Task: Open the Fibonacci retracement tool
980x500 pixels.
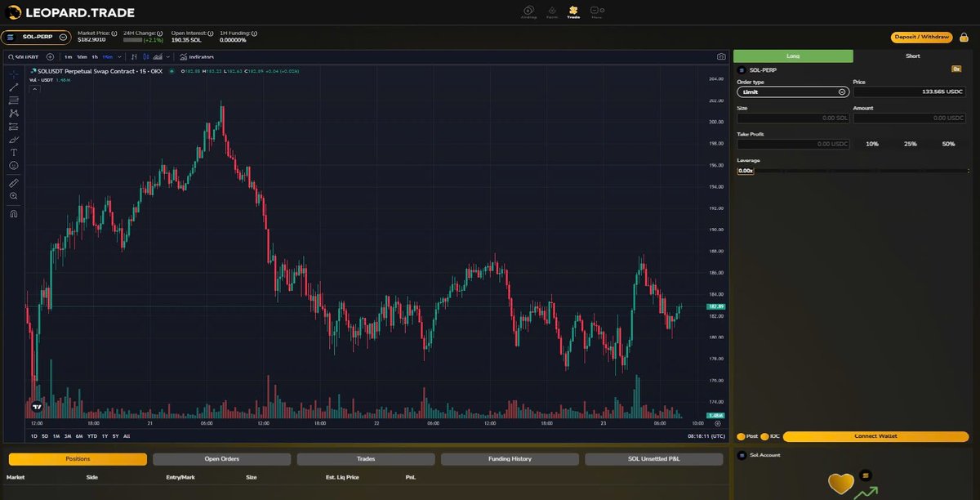Action: tap(14, 100)
